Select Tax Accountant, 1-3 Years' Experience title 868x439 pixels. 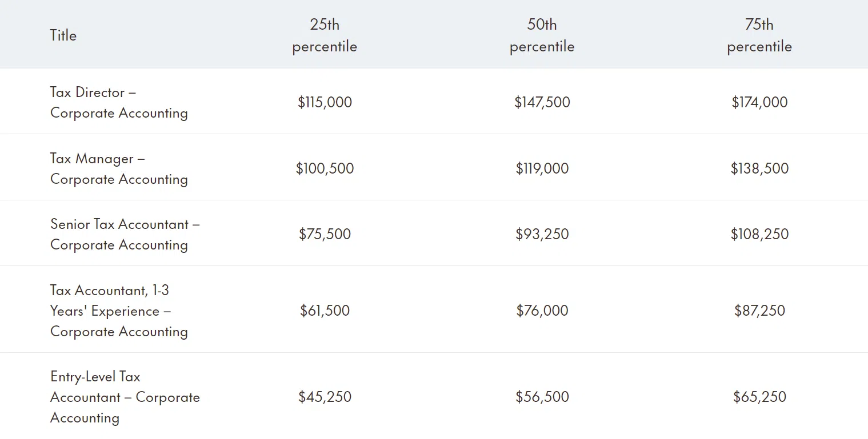(119, 311)
